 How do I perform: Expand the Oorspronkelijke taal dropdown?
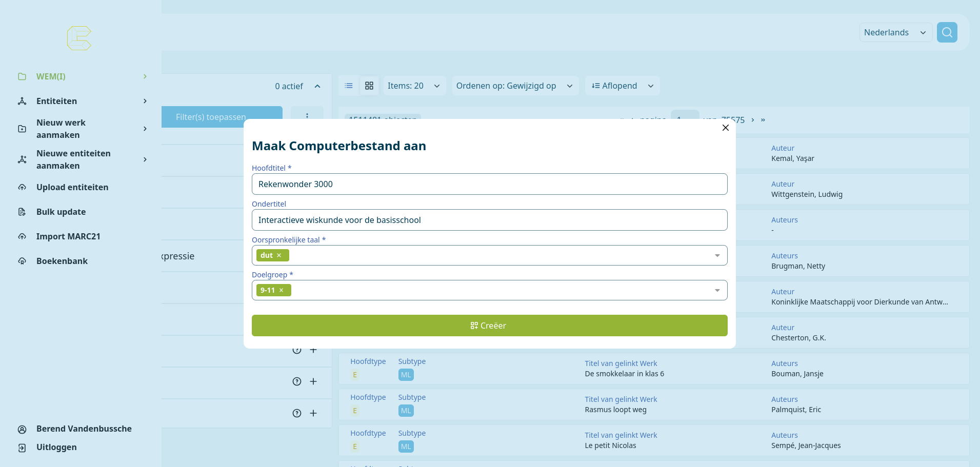[x=717, y=255]
